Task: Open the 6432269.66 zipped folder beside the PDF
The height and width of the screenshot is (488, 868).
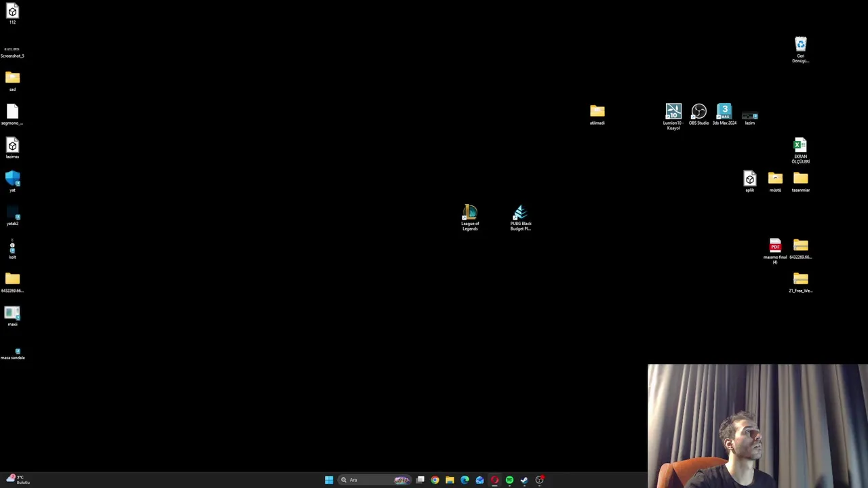Action: coord(801,249)
